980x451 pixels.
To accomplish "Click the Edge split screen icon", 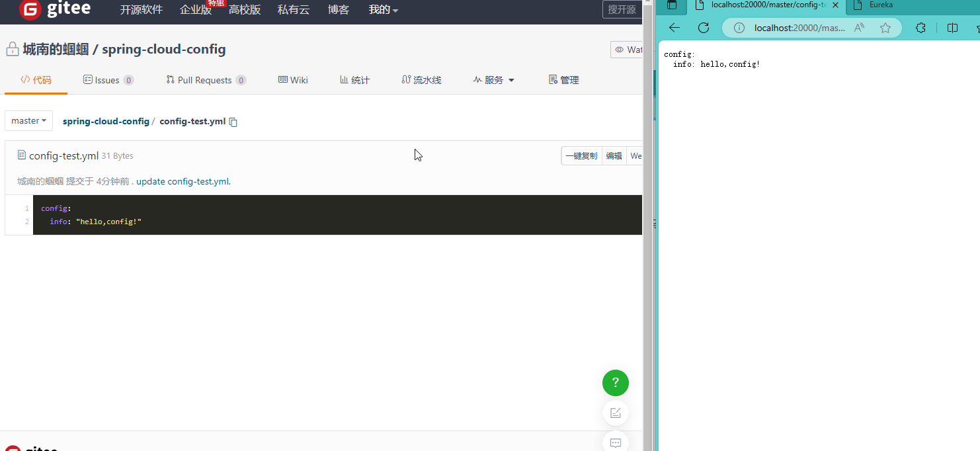I will pyautogui.click(x=952, y=28).
